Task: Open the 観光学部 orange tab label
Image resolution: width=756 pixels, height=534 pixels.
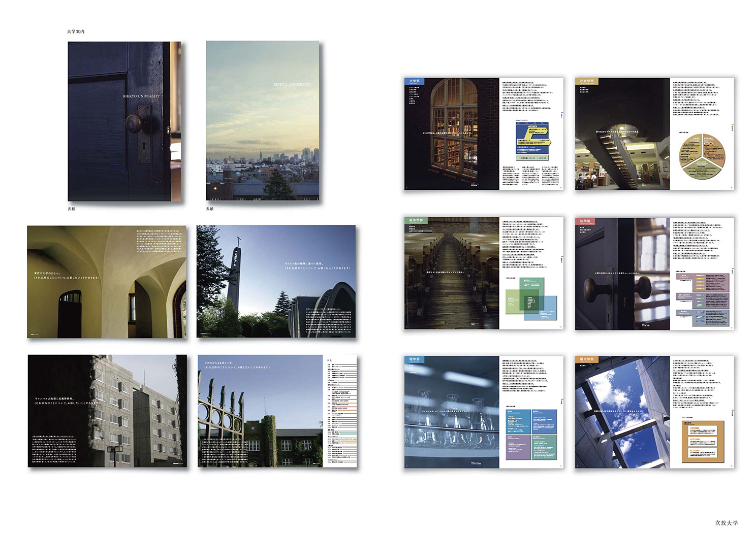Action: click(587, 359)
